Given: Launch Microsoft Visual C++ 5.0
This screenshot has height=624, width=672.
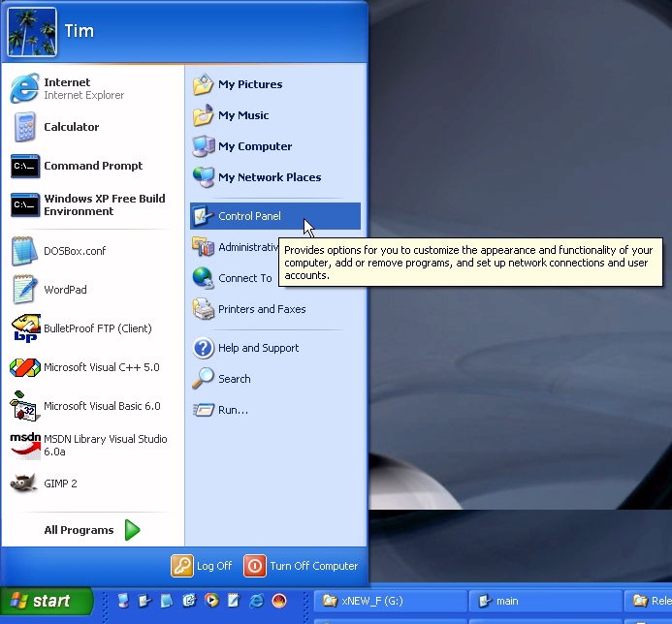Looking at the screenshot, I should [x=92, y=367].
